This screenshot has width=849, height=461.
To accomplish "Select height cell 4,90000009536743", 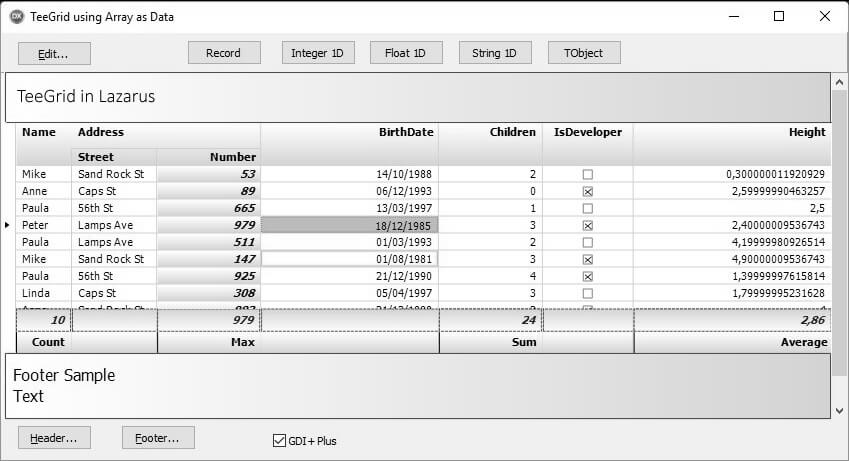I will point(732,259).
